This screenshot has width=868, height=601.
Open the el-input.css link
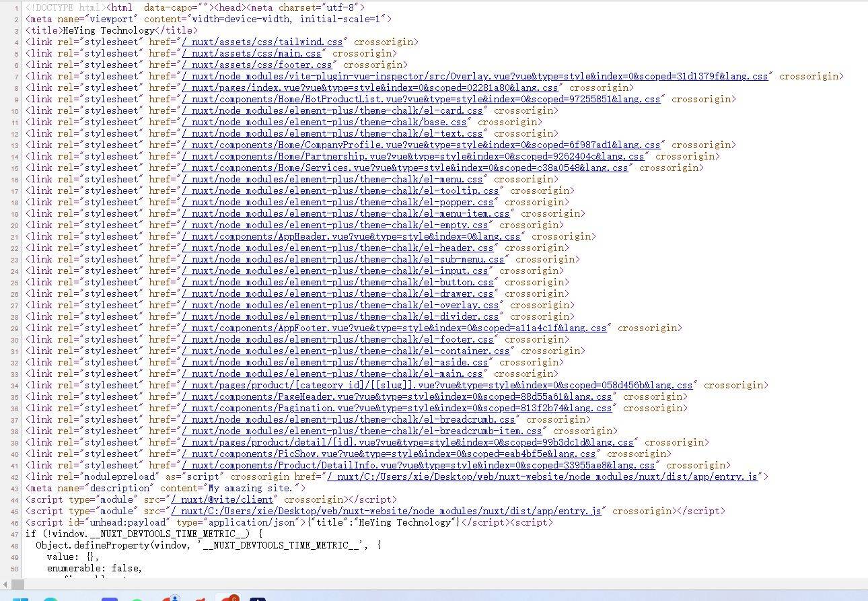[335, 271]
